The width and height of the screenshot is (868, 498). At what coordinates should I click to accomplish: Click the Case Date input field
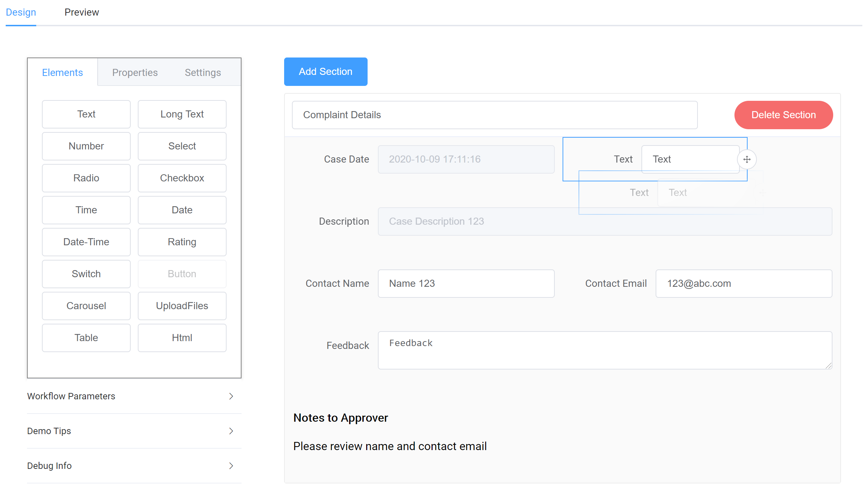click(x=466, y=159)
